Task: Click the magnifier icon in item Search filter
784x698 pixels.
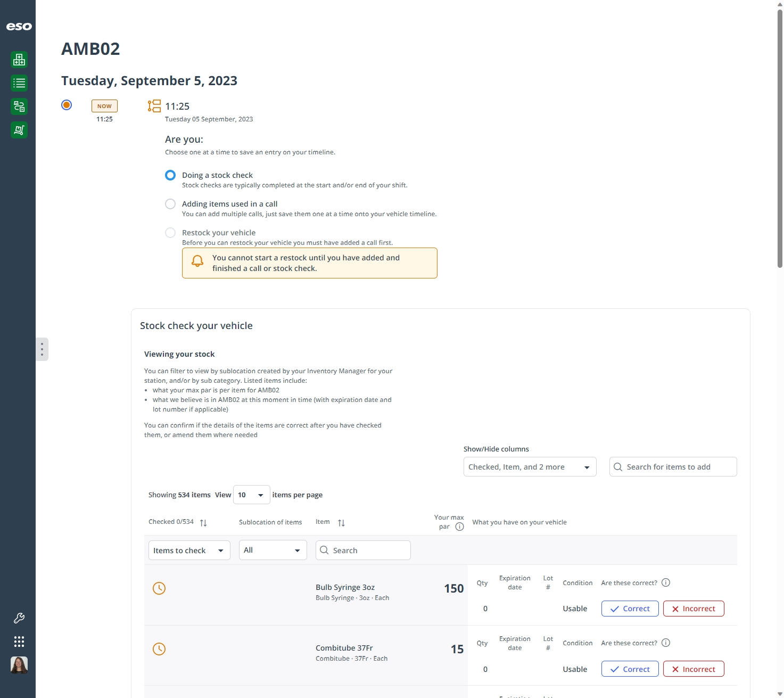Action: (x=324, y=550)
